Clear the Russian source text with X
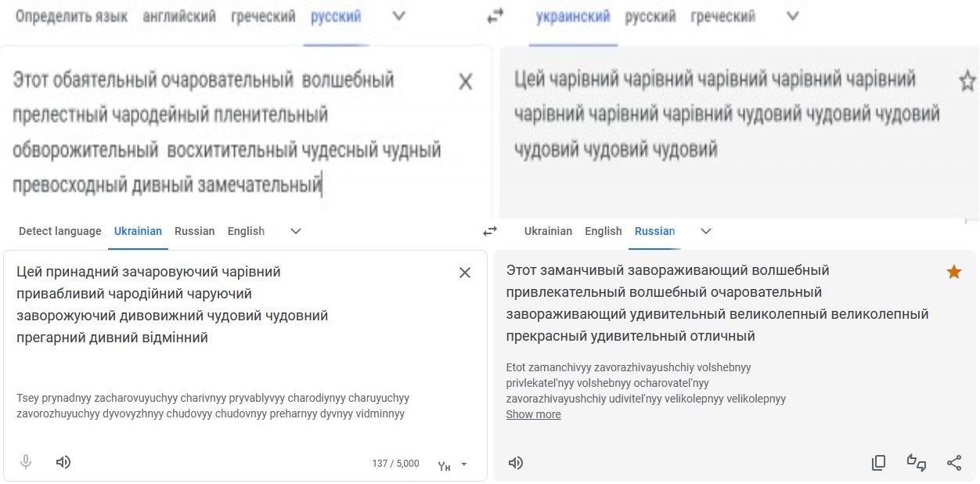The width and height of the screenshot is (980, 484). [x=465, y=81]
